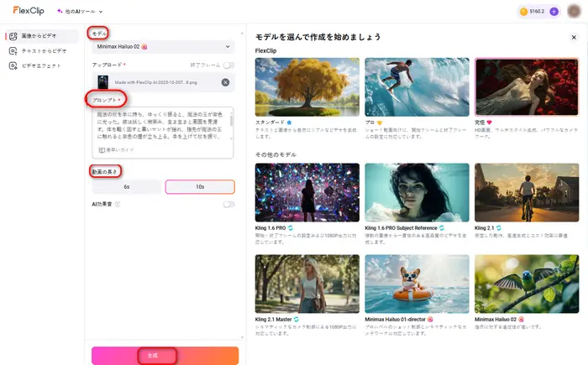Screen dimensions: 588x365
Task: Click the purple plus add-credits icon
Action: (x=554, y=12)
